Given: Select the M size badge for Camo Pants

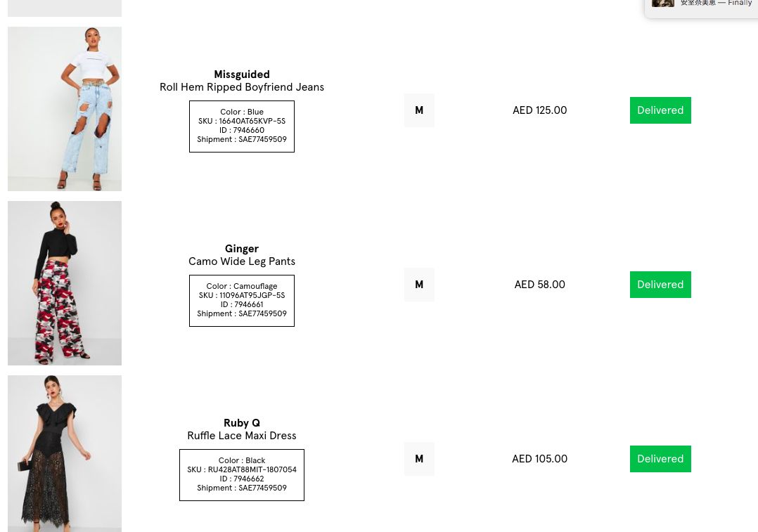Looking at the screenshot, I should tap(419, 285).
